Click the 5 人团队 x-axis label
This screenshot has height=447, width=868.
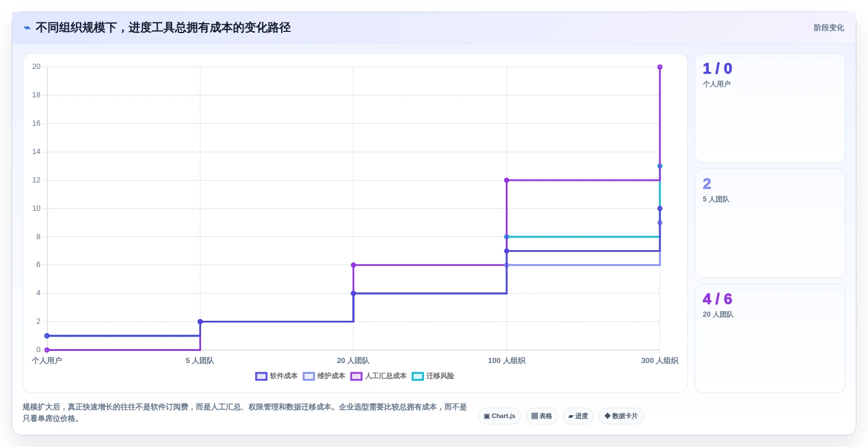(200, 361)
